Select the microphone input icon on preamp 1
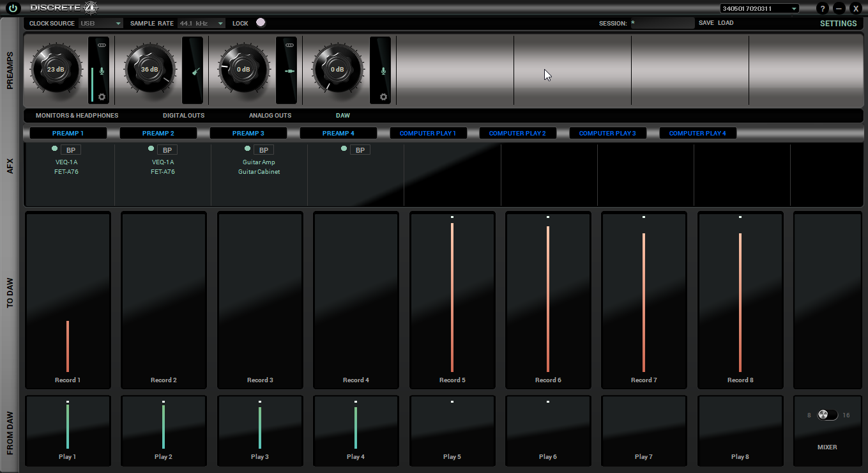Viewport: 868px width, 473px height. click(x=102, y=71)
